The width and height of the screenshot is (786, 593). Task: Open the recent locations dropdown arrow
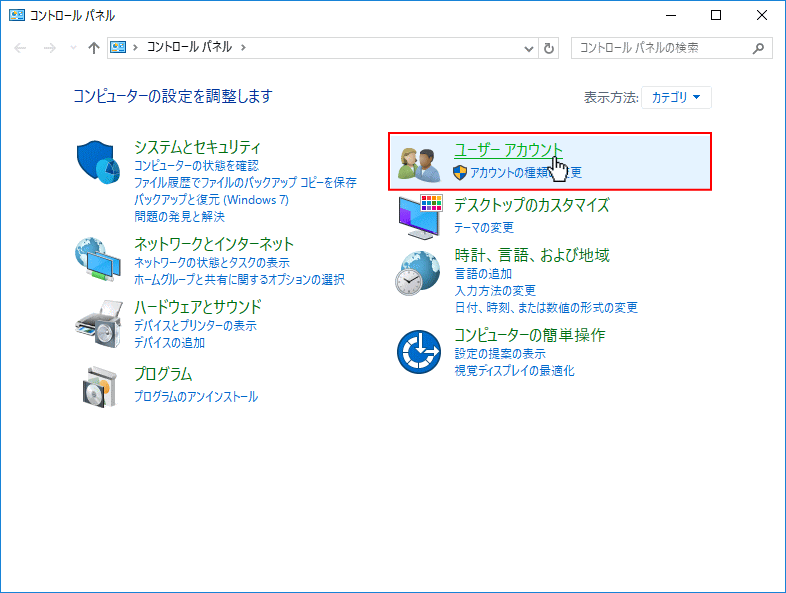[73, 48]
